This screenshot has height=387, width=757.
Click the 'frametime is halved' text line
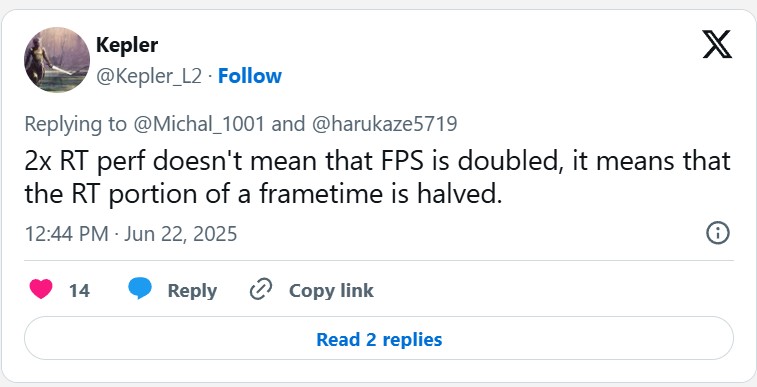point(380,194)
